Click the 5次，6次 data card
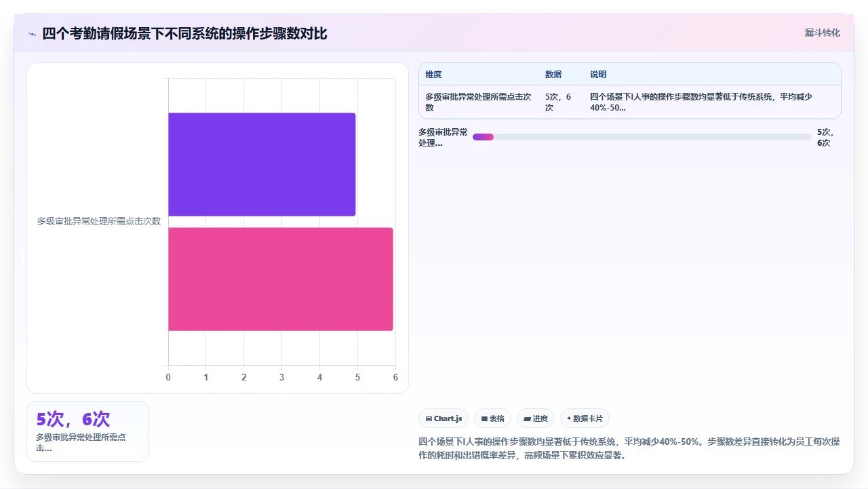868x489 pixels. (x=87, y=431)
